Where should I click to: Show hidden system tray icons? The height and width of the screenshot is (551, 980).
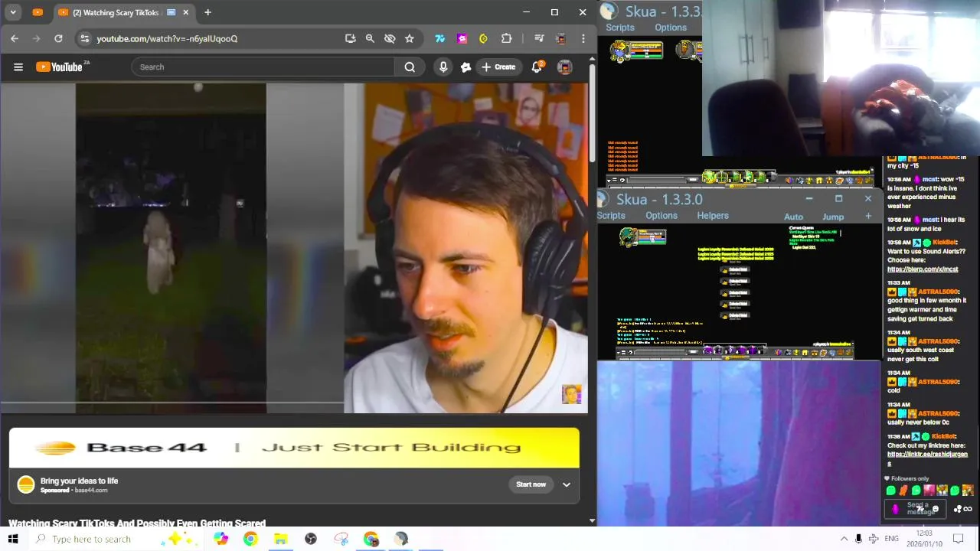click(x=844, y=539)
